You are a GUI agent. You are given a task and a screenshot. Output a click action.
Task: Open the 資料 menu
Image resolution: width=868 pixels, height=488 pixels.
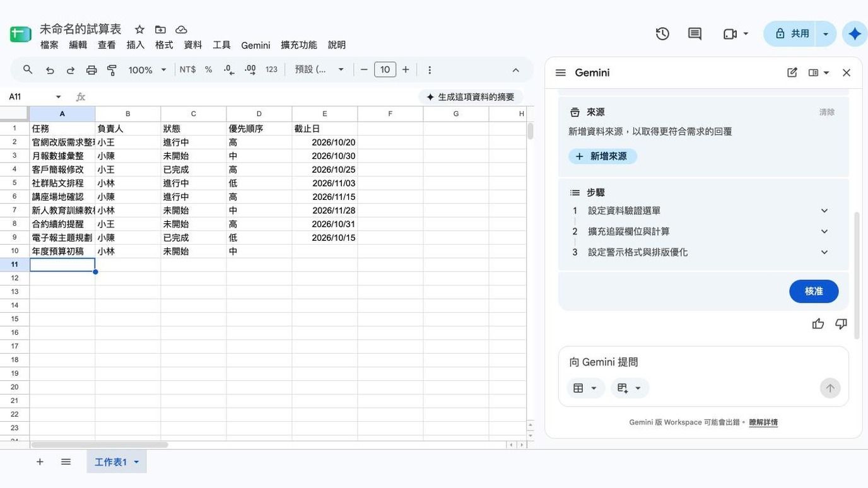point(193,45)
